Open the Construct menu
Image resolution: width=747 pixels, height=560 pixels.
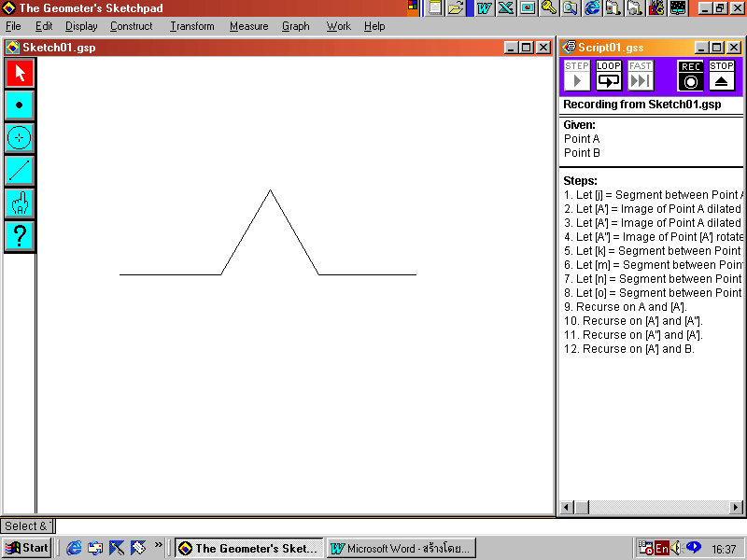132,26
